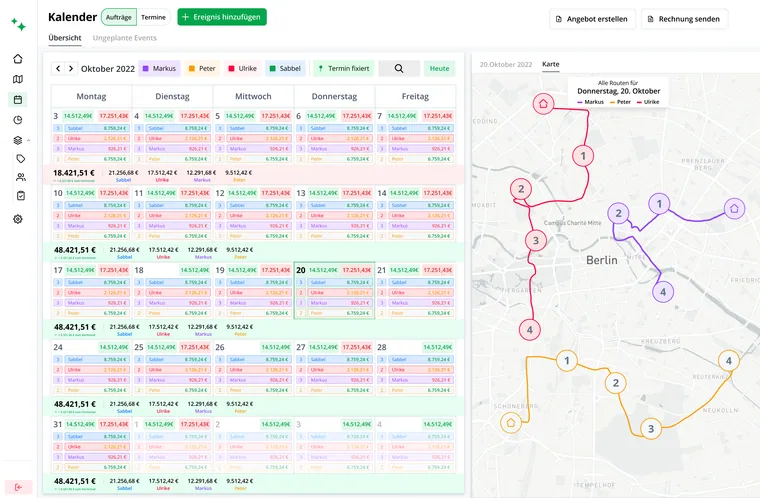The width and height of the screenshot is (760, 498).
Task: Switch to the 20.Oktober 2022 tab
Action: coord(506,64)
